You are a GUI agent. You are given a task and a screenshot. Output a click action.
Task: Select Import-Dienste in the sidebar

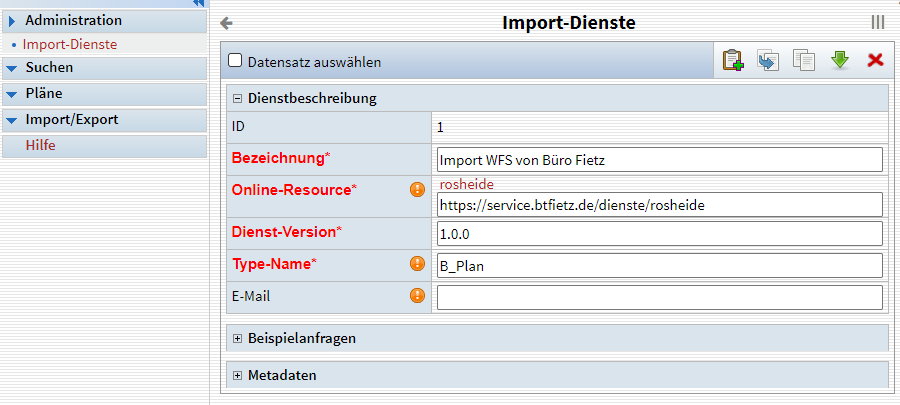70,44
